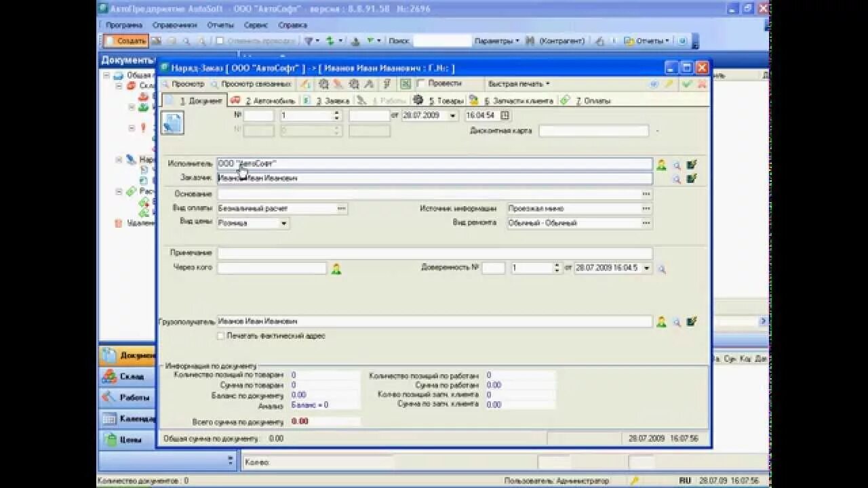Open the Отчеты menu in the menu bar

tap(220, 24)
